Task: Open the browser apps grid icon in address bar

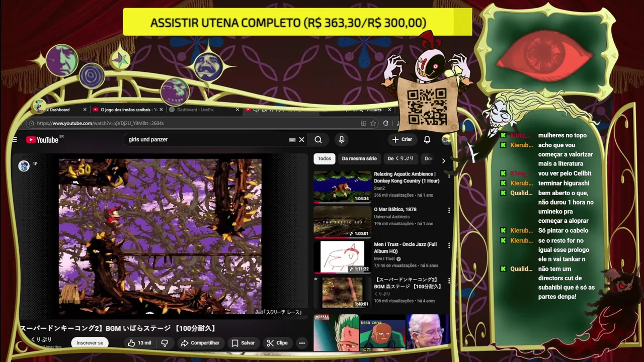Action: pyautogui.click(x=363, y=123)
